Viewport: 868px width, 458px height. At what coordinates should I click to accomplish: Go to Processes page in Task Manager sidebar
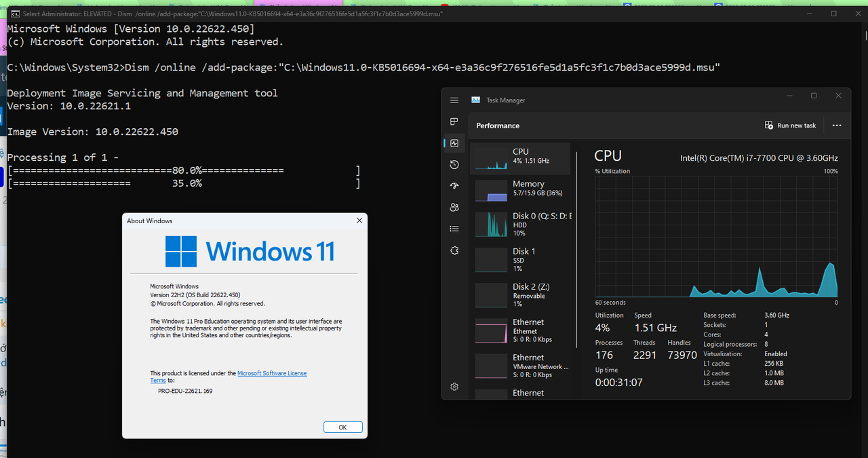(x=454, y=121)
